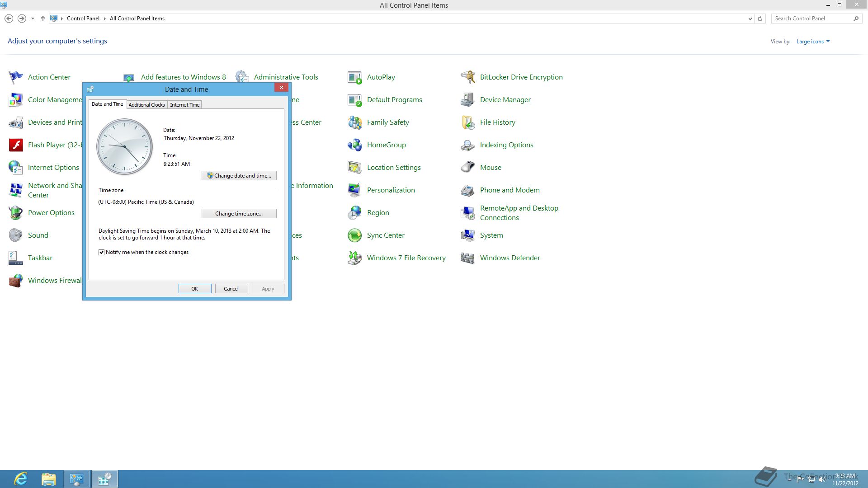Confirm dialog with OK button
Viewport: 868px width, 488px height.
(195, 289)
